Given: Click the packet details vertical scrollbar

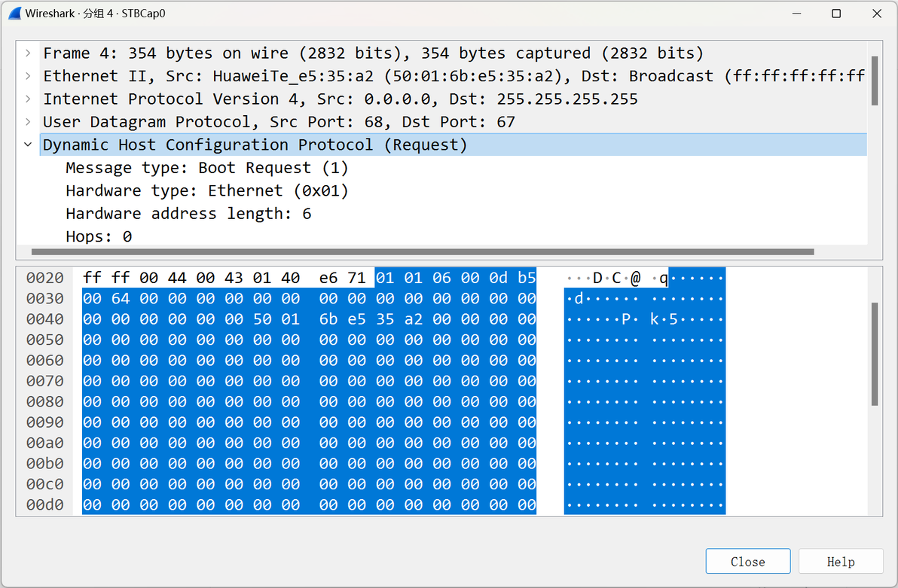Looking at the screenshot, I should [875, 81].
